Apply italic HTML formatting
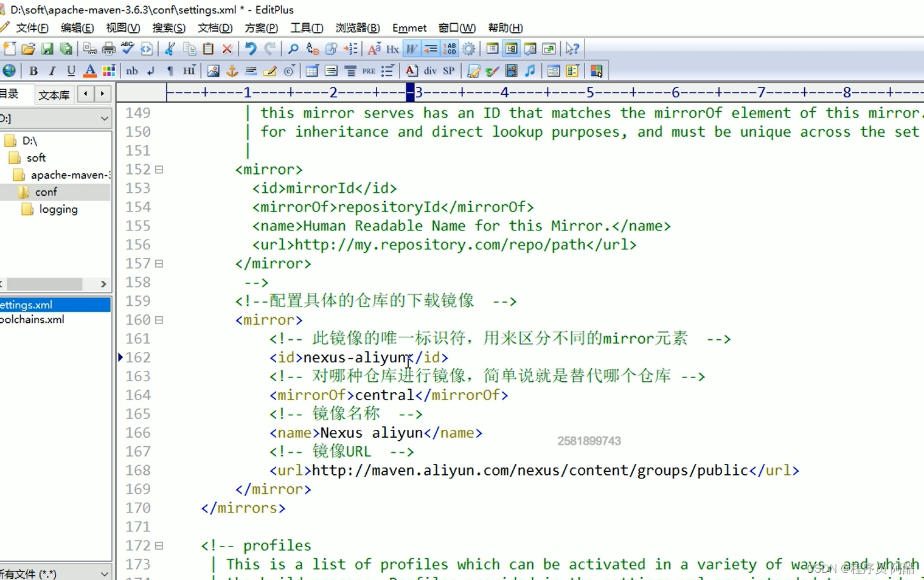Viewport: 924px width, 580px height. [x=52, y=71]
